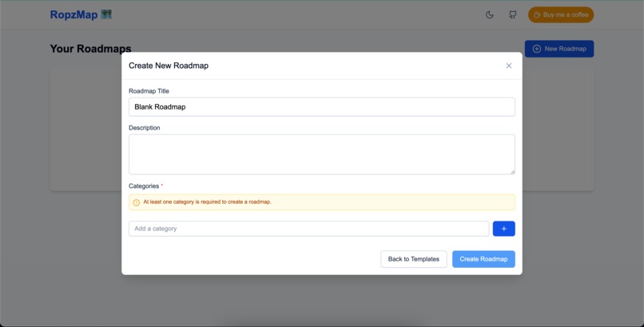The image size is (644, 327).
Task: Click the Add a category input
Action: click(309, 229)
